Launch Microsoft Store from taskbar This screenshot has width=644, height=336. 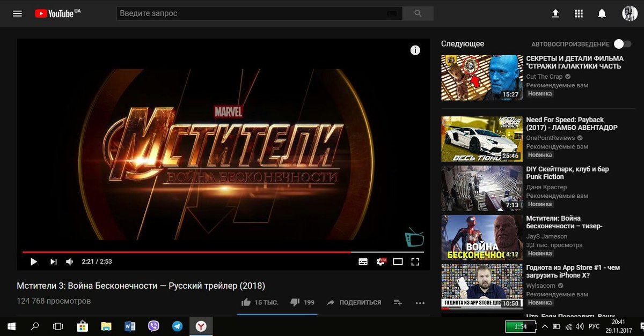click(82, 326)
